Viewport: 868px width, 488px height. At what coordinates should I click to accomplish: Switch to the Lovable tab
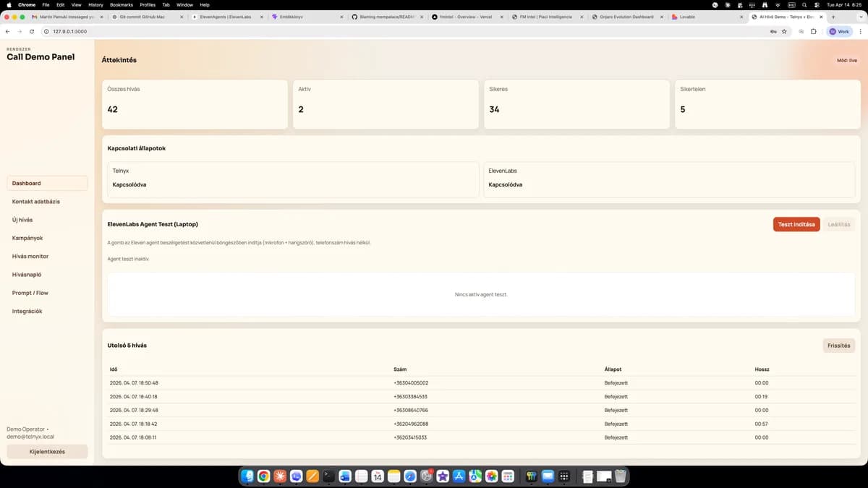tap(705, 17)
